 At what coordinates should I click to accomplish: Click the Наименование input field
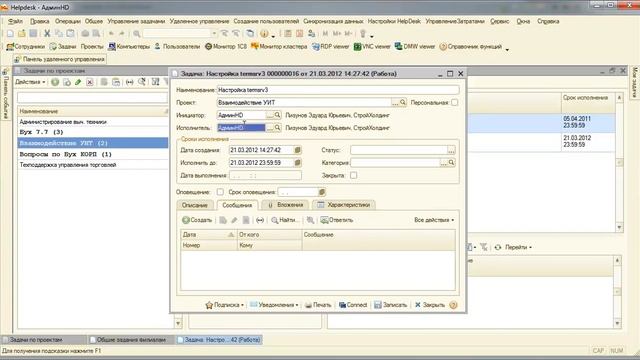pyautogui.click(x=338, y=90)
